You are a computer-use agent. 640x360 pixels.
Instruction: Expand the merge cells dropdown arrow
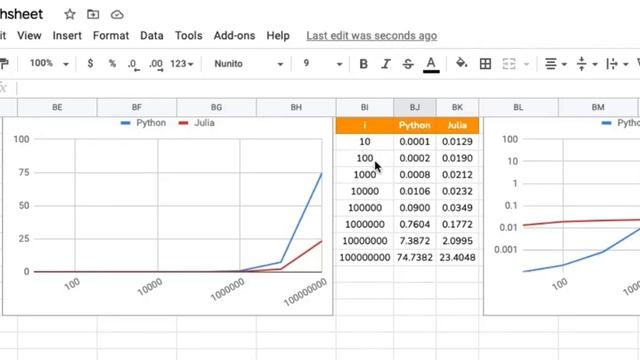pyautogui.click(x=527, y=64)
